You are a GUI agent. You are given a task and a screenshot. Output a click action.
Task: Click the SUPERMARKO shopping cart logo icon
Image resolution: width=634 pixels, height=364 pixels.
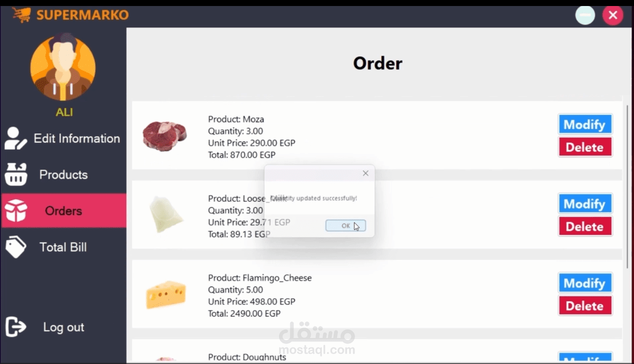click(x=21, y=14)
